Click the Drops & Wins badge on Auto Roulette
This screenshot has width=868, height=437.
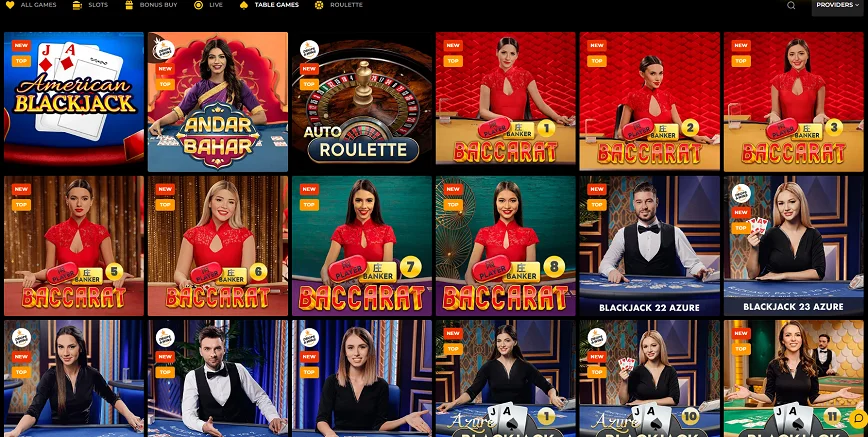(x=309, y=49)
